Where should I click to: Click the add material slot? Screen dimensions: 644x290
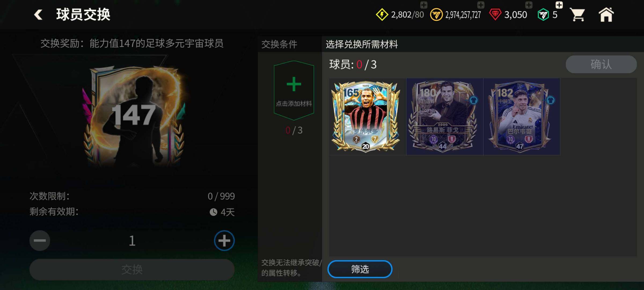(294, 90)
